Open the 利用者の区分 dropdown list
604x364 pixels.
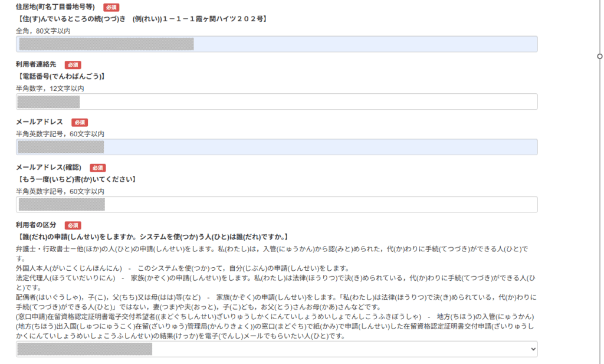pos(276,349)
